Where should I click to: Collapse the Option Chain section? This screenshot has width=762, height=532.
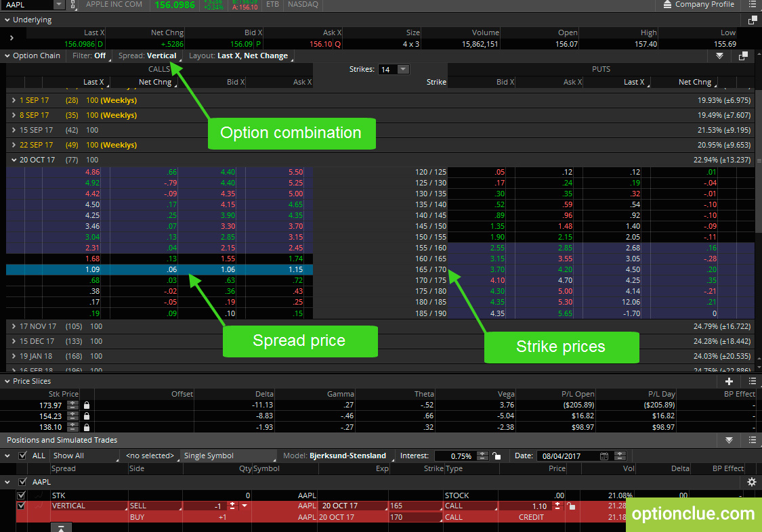click(x=7, y=56)
